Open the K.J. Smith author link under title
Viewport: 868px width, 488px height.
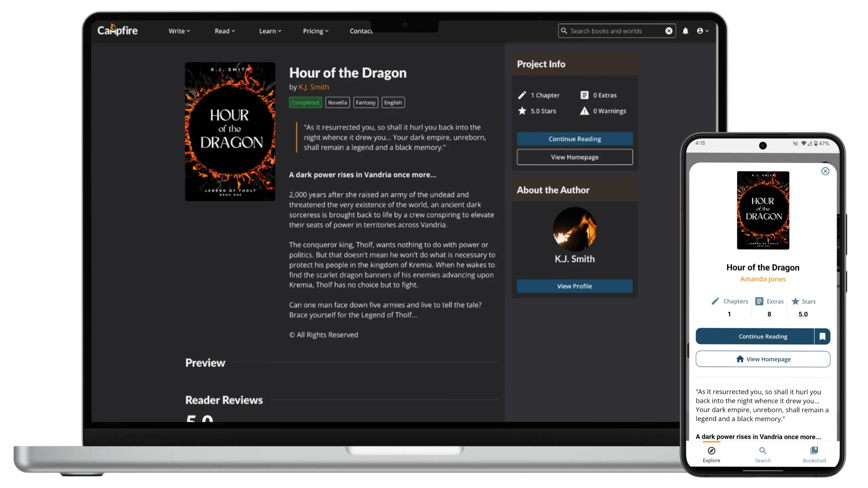[x=313, y=87]
